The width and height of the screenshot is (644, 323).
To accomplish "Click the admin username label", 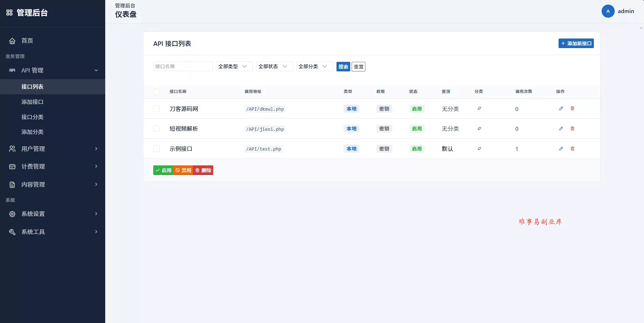I will coord(626,11).
